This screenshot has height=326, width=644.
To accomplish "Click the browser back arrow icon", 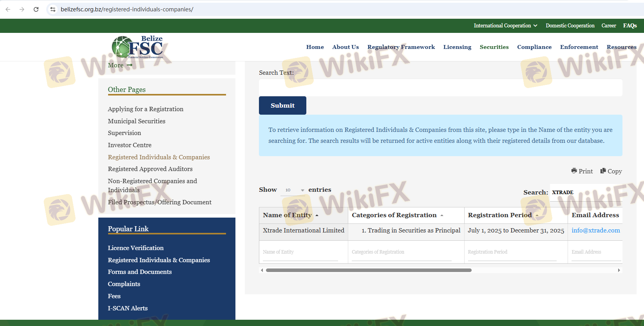I will tap(8, 9).
